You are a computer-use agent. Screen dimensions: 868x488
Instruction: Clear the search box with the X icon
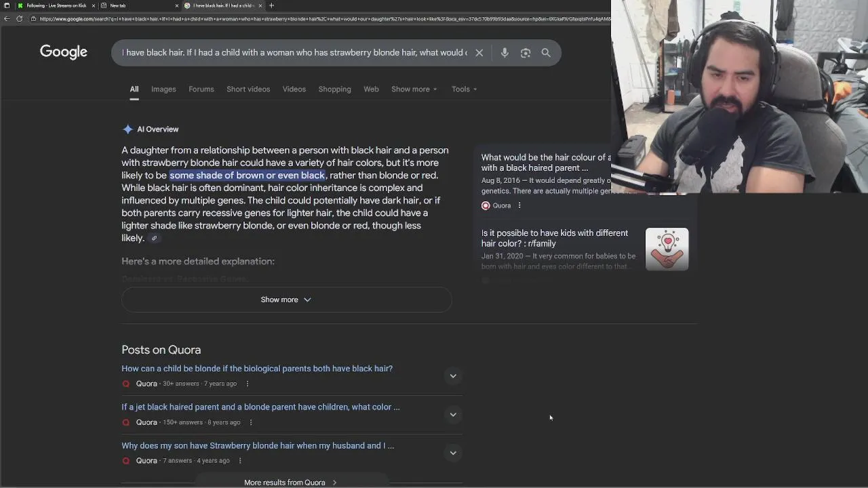tap(479, 53)
